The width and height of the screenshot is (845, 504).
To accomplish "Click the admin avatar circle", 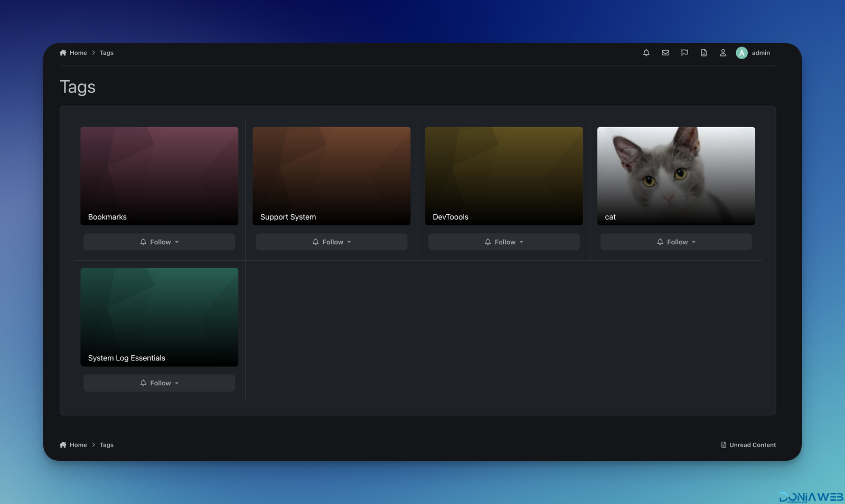I will (741, 53).
